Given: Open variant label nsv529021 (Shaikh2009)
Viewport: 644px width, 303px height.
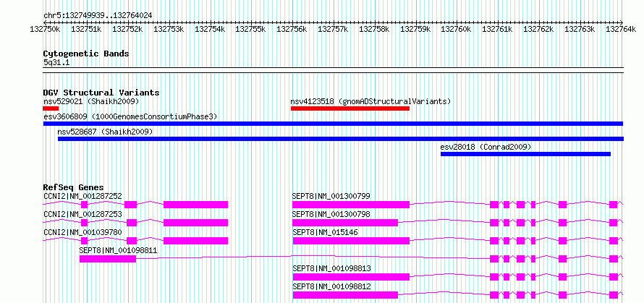Looking at the screenshot, I should [x=91, y=101].
